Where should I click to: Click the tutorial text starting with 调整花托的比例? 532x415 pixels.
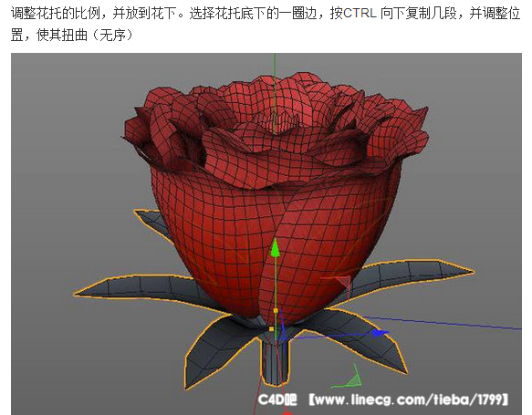pos(266,25)
